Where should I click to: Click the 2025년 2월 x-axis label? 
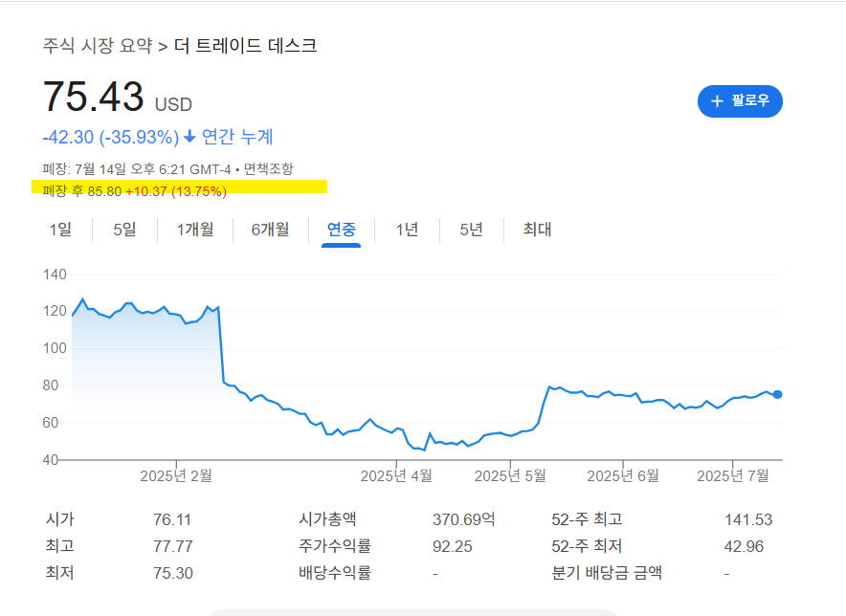(x=176, y=475)
